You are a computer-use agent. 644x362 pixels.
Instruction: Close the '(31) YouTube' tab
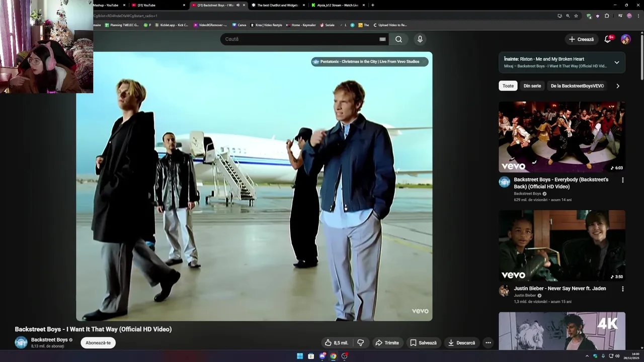(184, 5)
